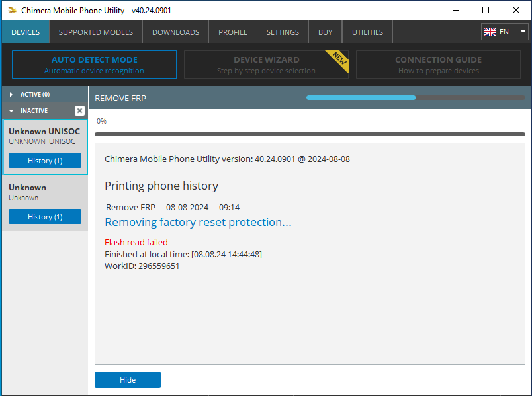This screenshot has height=396, width=532.
Task: Open the UTILITIES tab
Action: [x=367, y=32]
